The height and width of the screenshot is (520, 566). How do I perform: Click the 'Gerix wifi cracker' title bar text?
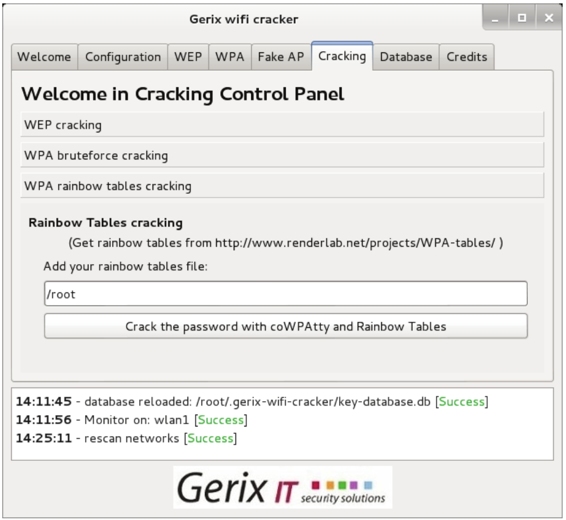(244, 19)
